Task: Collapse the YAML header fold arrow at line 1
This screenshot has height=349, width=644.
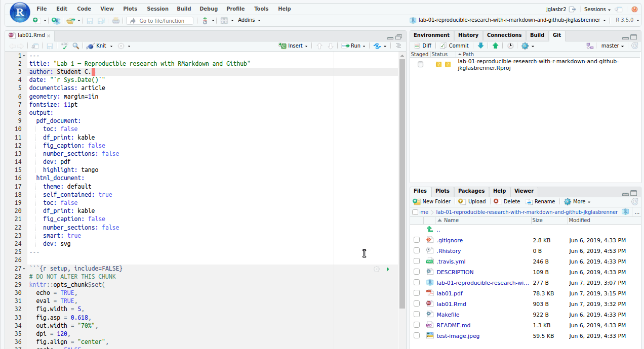Action: point(24,56)
